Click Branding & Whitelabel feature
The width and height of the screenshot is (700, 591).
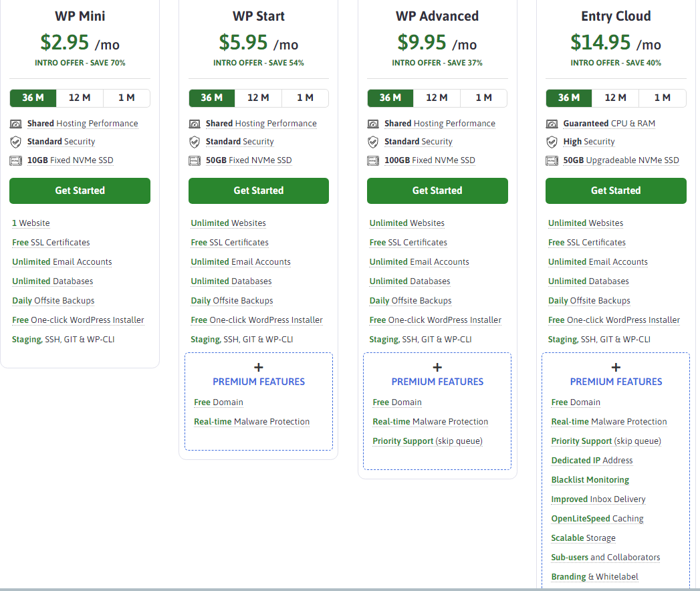(x=595, y=577)
